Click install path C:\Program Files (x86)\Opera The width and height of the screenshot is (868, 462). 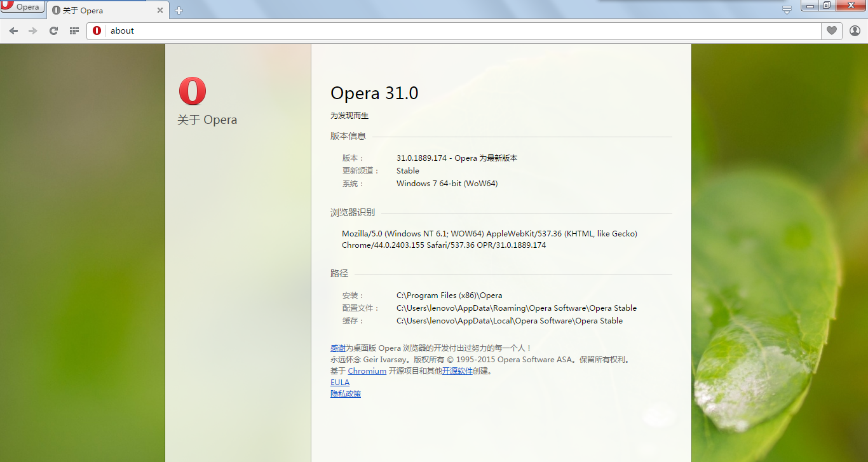click(x=449, y=296)
